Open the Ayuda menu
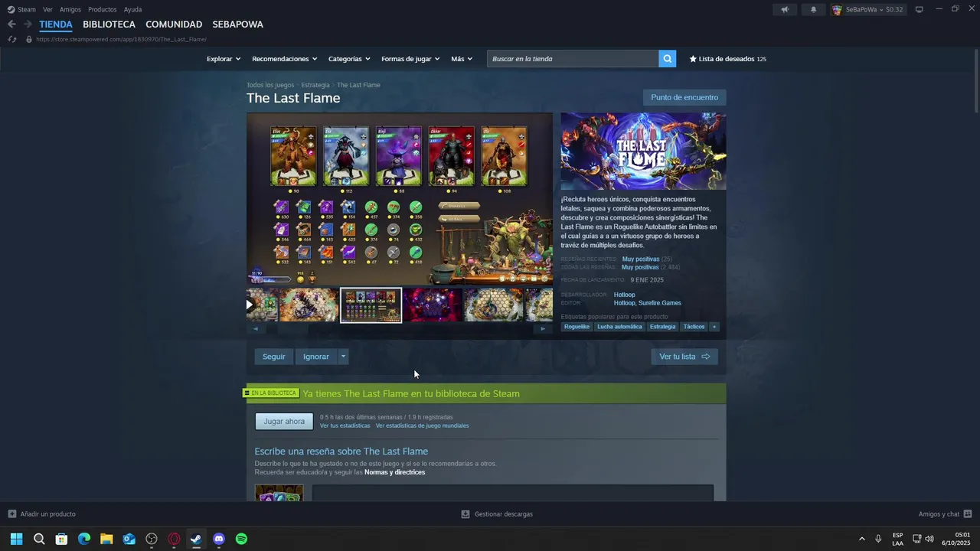Screen dimensions: 980x551 point(132,9)
